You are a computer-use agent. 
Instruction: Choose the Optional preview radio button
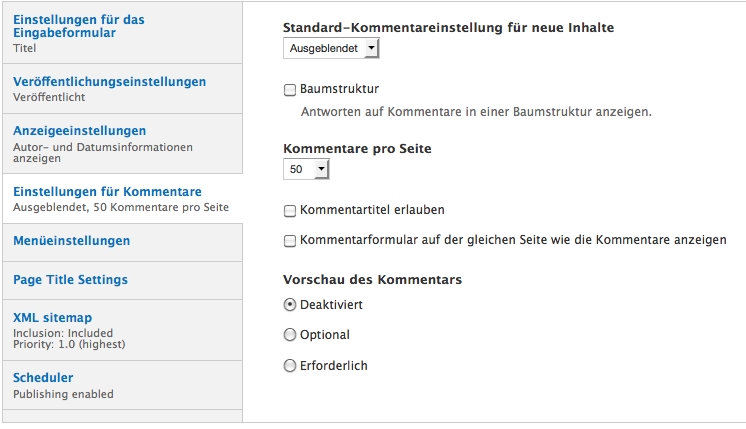click(x=290, y=335)
